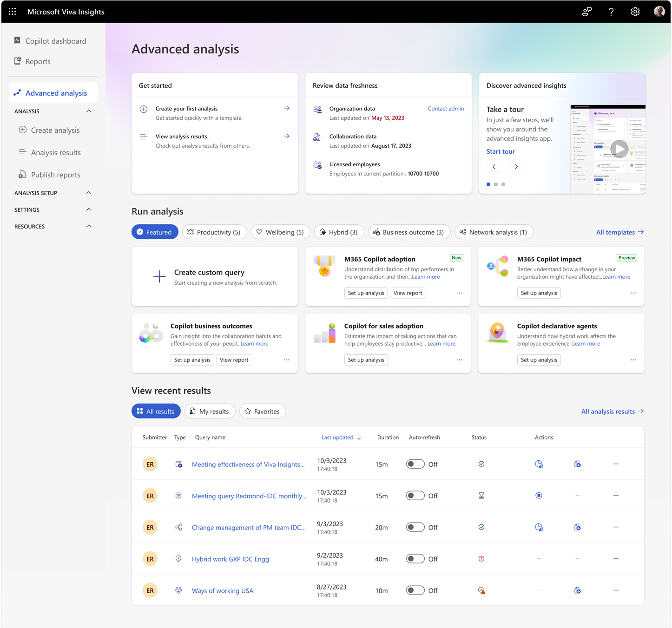
Task: Select the Featured template filter
Action: click(155, 232)
